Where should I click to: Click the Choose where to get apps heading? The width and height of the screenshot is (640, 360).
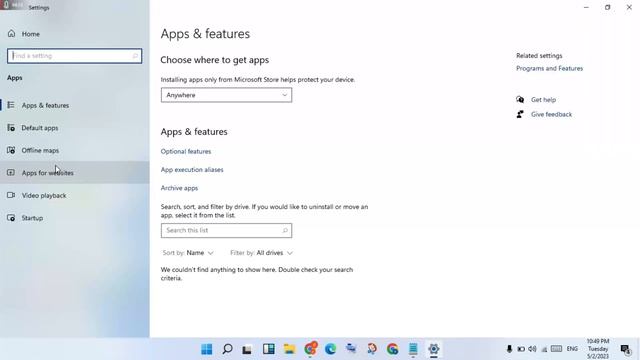tap(214, 60)
